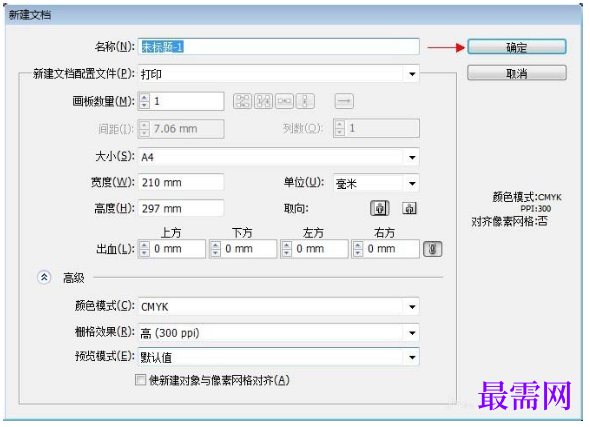Toggle the bleed link chain icon
590x427 pixels.
coord(432,249)
